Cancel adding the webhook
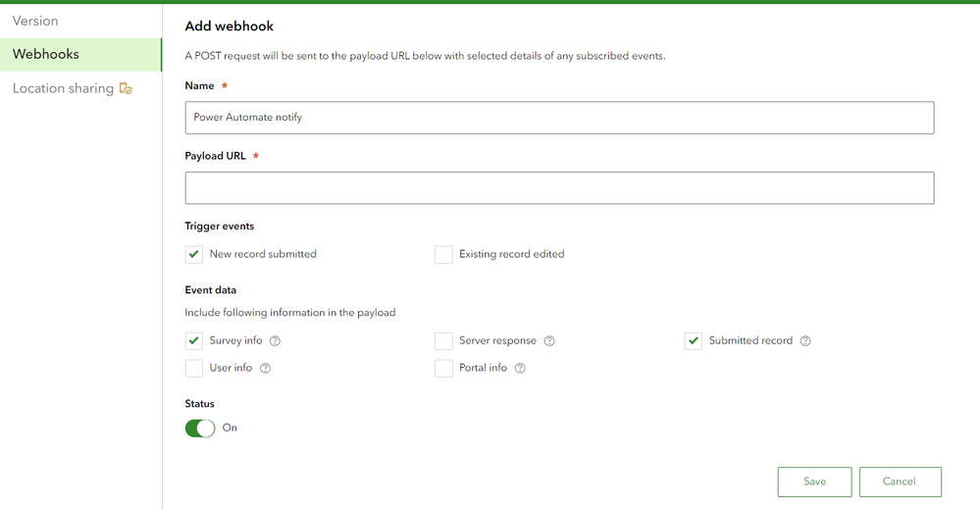This screenshot has height=510, width=980. click(x=900, y=482)
